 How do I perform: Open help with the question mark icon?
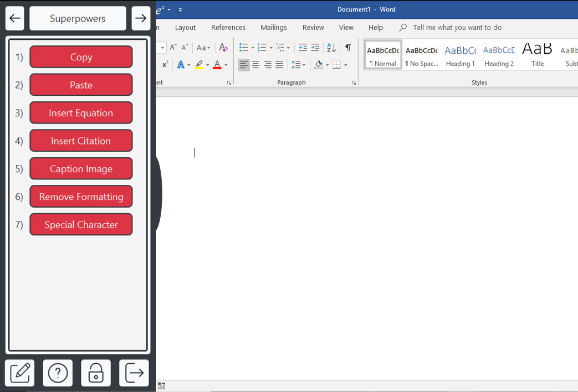pos(58,373)
